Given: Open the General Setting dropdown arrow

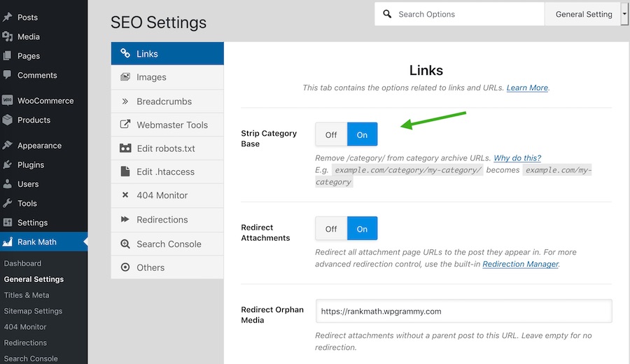Looking at the screenshot, I should [624, 14].
